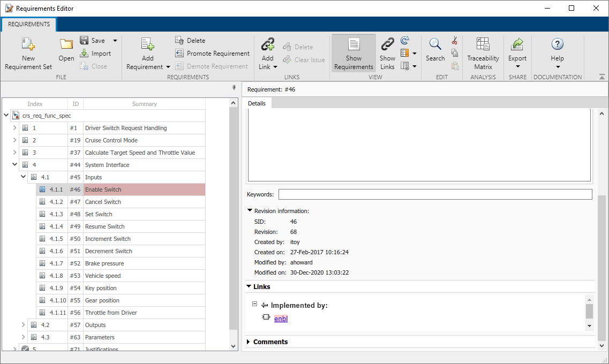Open Help documentation icon
The width and height of the screenshot is (609, 364).
coord(557,45)
